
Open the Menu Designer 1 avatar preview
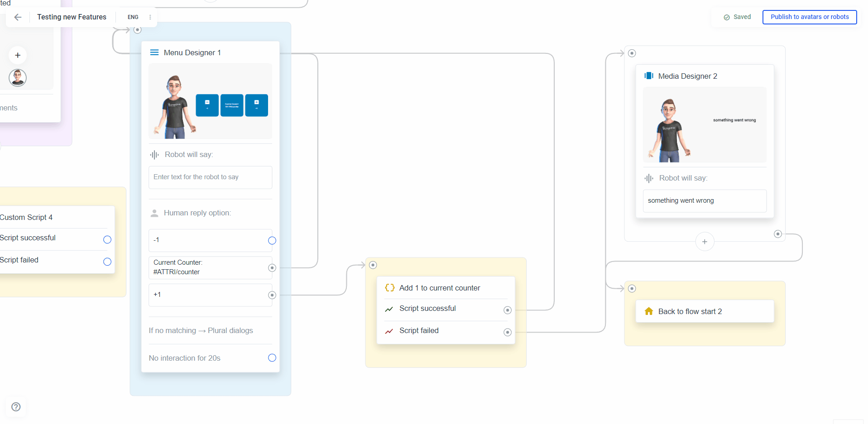[211, 101]
